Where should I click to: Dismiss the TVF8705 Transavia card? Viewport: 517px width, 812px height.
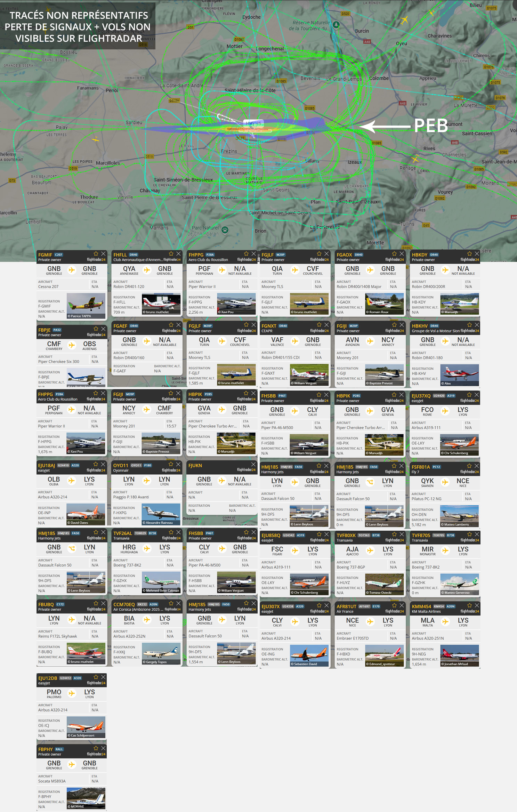(477, 534)
